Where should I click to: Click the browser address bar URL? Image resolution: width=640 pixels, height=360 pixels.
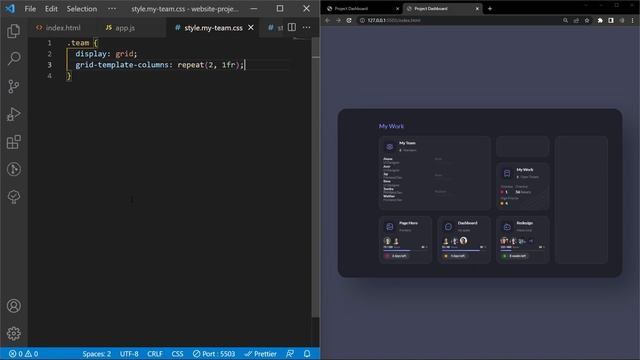click(394, 20)
